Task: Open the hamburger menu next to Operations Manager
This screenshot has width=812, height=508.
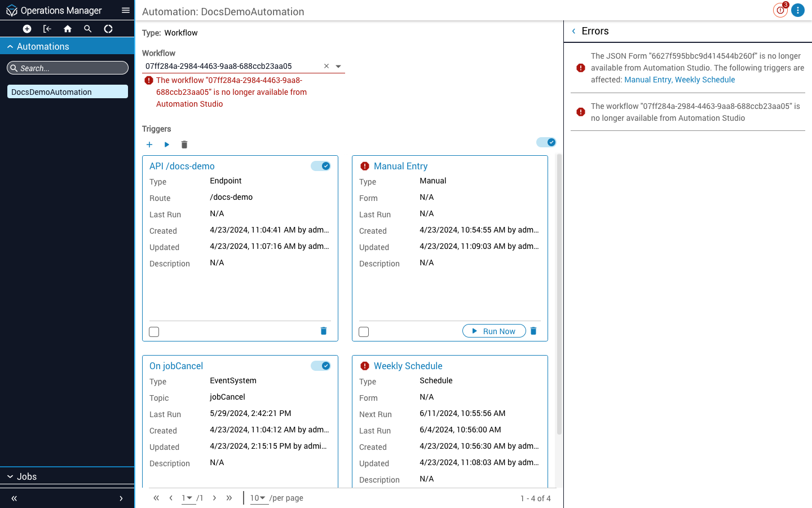Action: pyautogui.click(x=126, y=10)
